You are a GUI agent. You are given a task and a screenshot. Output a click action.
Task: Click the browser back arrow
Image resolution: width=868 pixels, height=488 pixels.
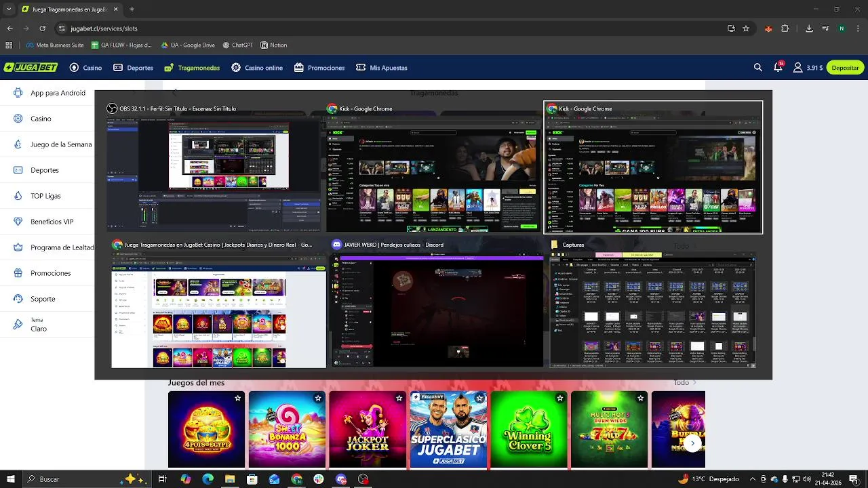(x=9, y=28)
